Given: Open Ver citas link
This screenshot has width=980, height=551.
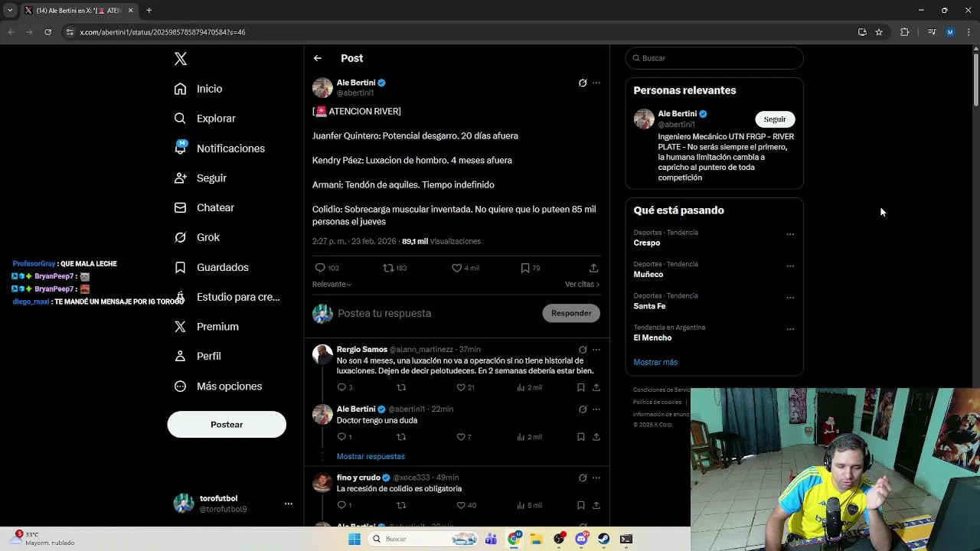Looking at the screenshot, I should coord(582,284).
